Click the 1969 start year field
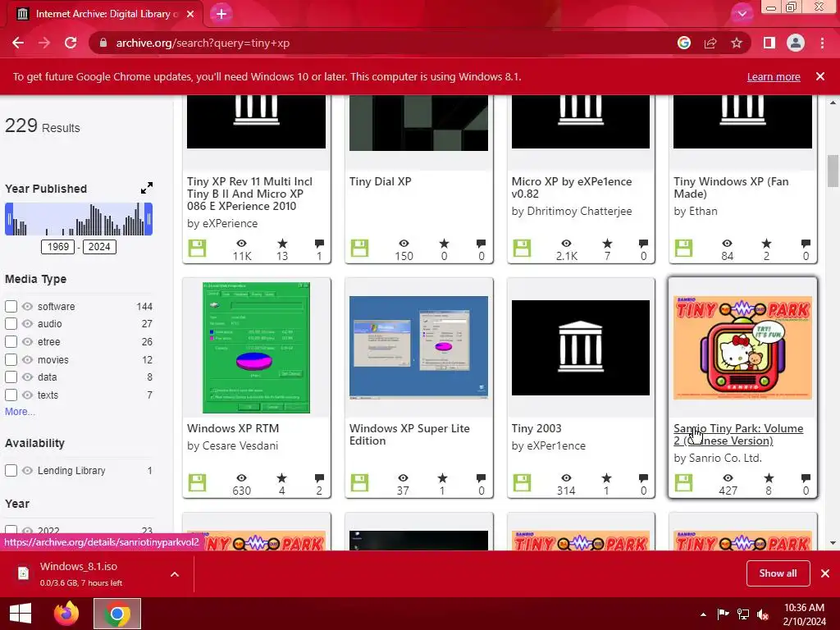 point(58,246)
